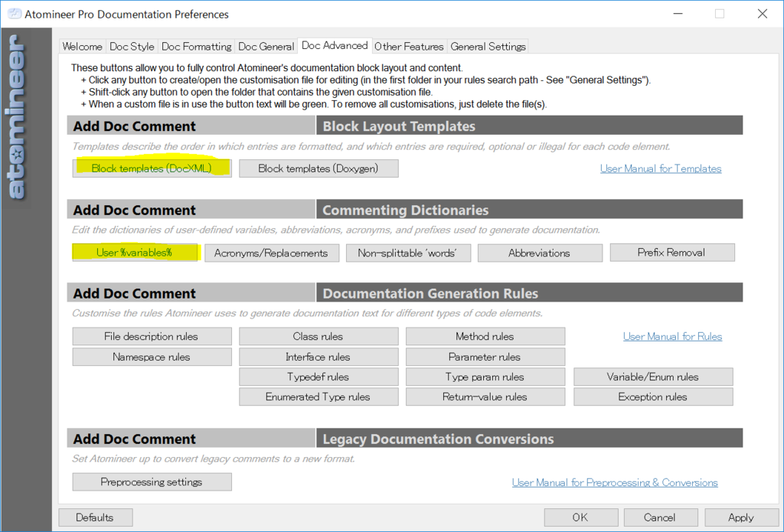Click the Apply button
Viewport: 784px width, 532px height.
tap(741, 517)
